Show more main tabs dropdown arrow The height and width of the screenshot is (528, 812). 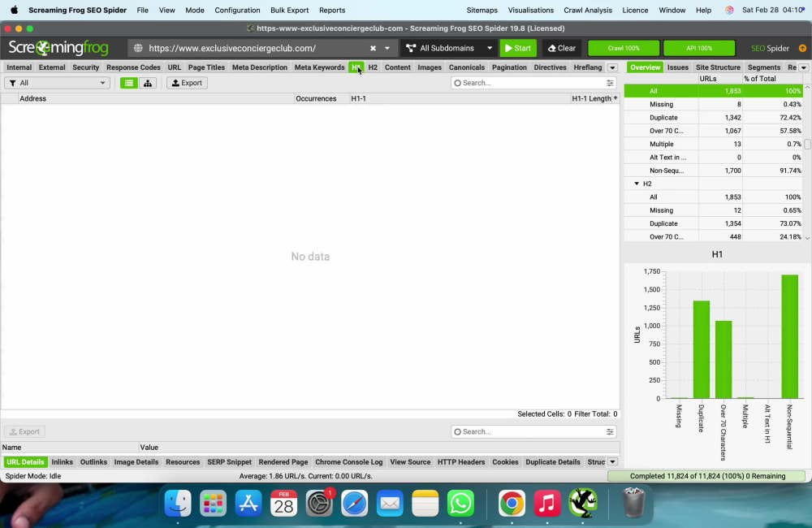coord(612,67)
